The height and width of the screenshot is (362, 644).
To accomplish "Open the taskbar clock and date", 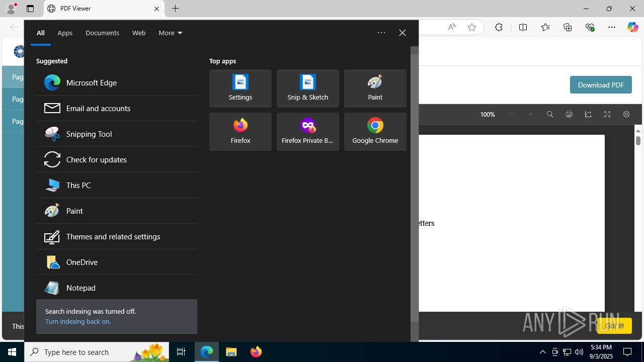I will coord(601,352).
